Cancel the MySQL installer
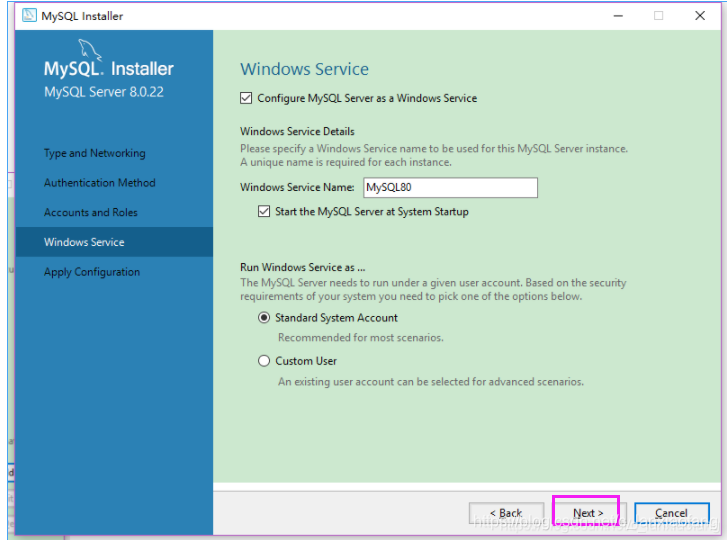 click(x=671, y=513)
